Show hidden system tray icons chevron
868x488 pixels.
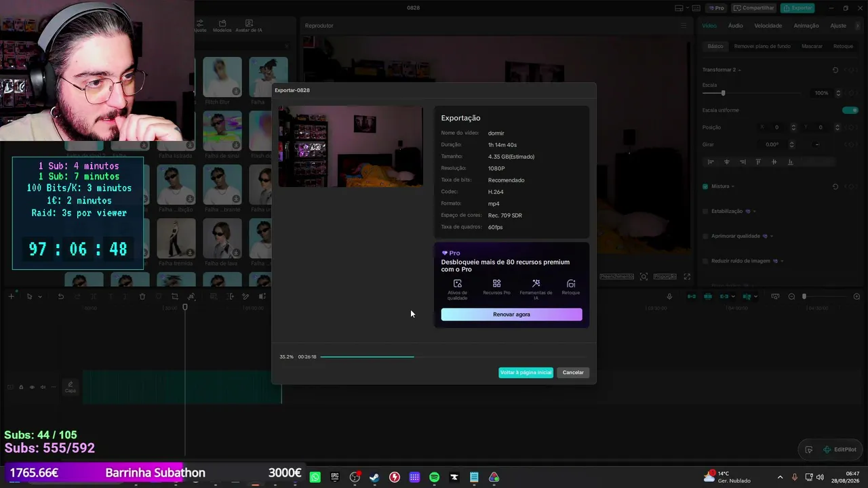pos(780,477)
